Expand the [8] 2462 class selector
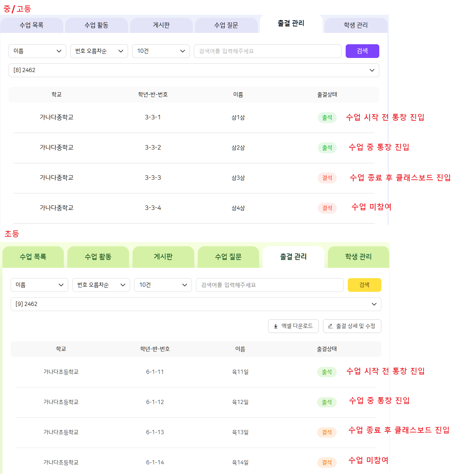 point(194,70)
